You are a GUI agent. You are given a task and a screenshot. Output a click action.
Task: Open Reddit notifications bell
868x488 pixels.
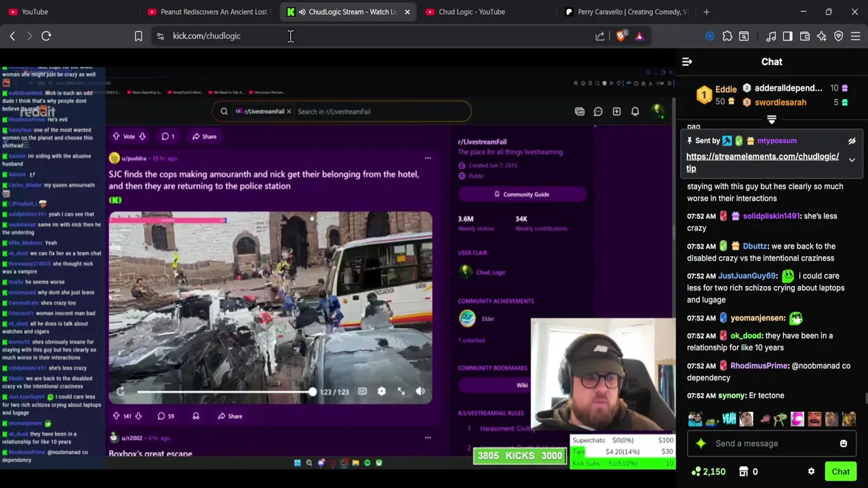(x=635, y=111)
